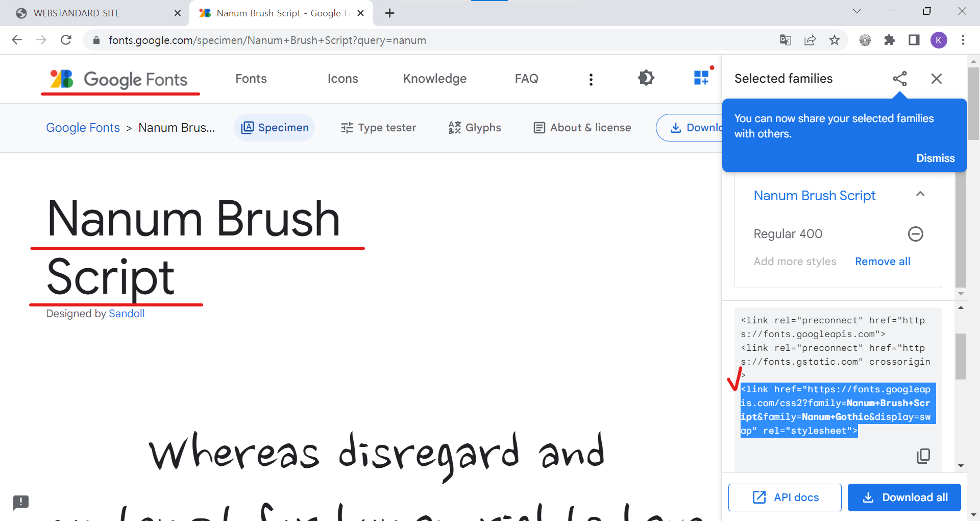Click the Download family button

click(x=690, y=128)
